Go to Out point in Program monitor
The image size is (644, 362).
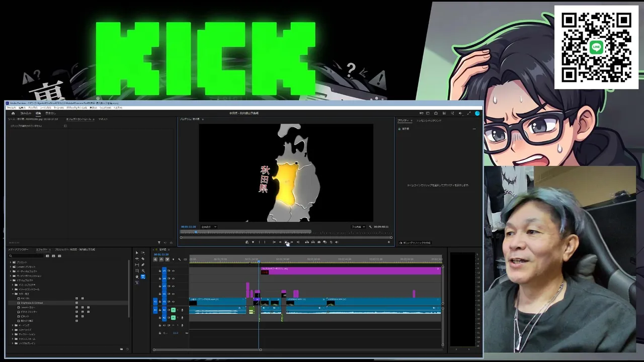coord(298,242)
